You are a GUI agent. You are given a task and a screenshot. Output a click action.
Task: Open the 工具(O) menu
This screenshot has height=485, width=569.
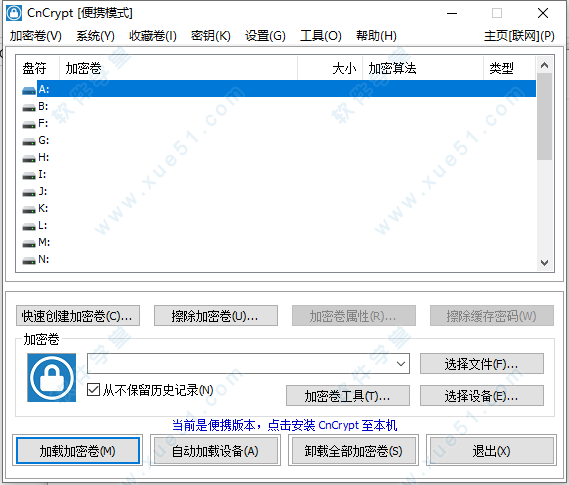[321, 36]
